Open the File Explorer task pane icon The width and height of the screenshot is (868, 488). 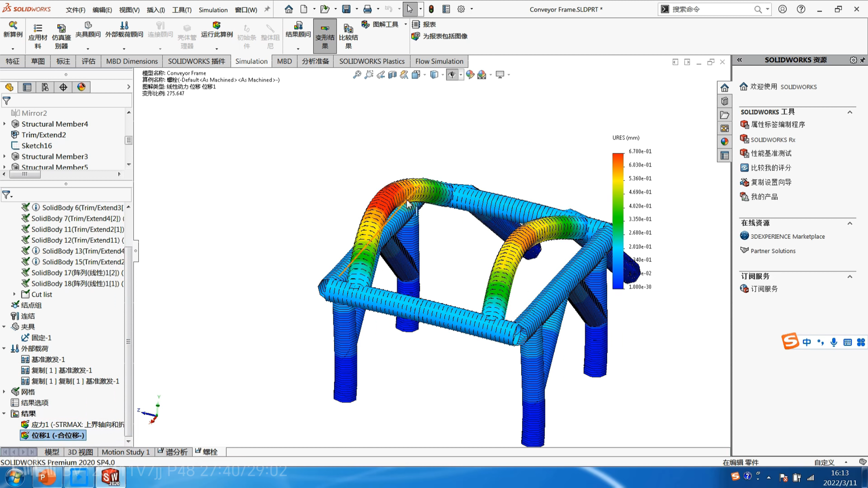[724, 115]
